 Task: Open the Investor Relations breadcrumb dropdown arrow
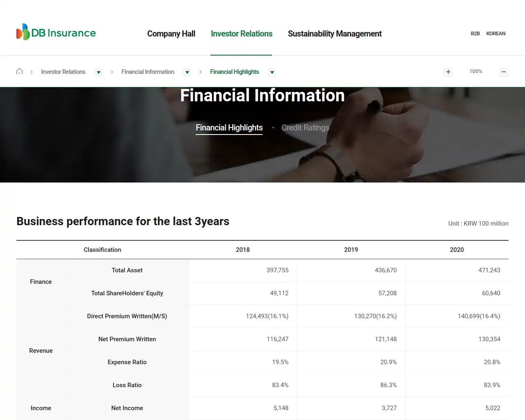pyautogui.click(x=98, y=72)
